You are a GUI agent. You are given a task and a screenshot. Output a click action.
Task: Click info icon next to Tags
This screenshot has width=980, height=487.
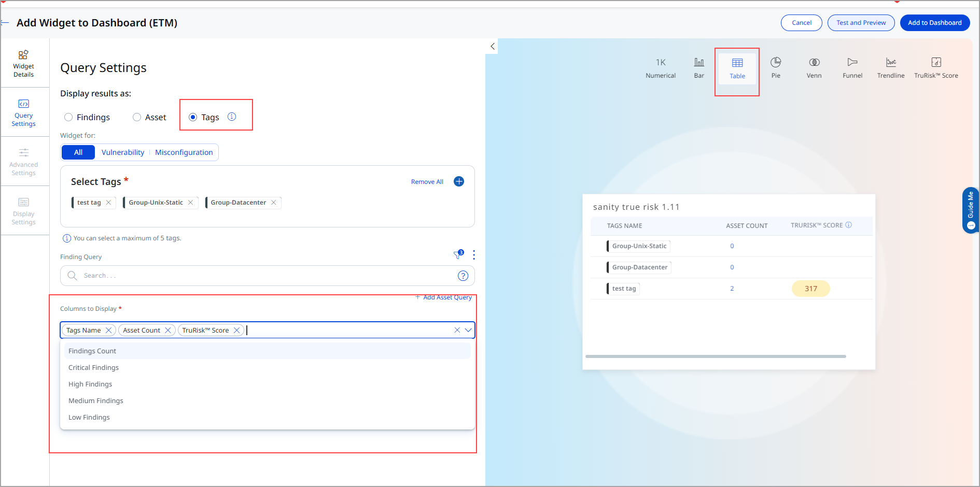click(x=232, y=117)
